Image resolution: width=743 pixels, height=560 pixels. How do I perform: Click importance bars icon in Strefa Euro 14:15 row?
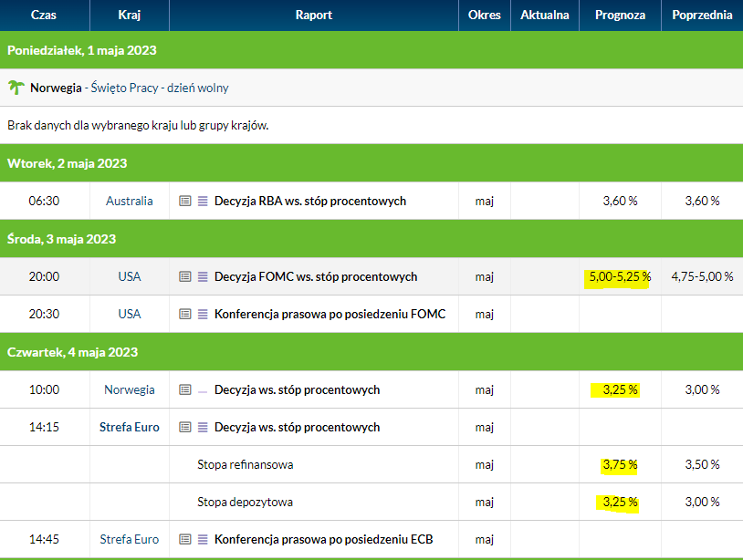203,427
